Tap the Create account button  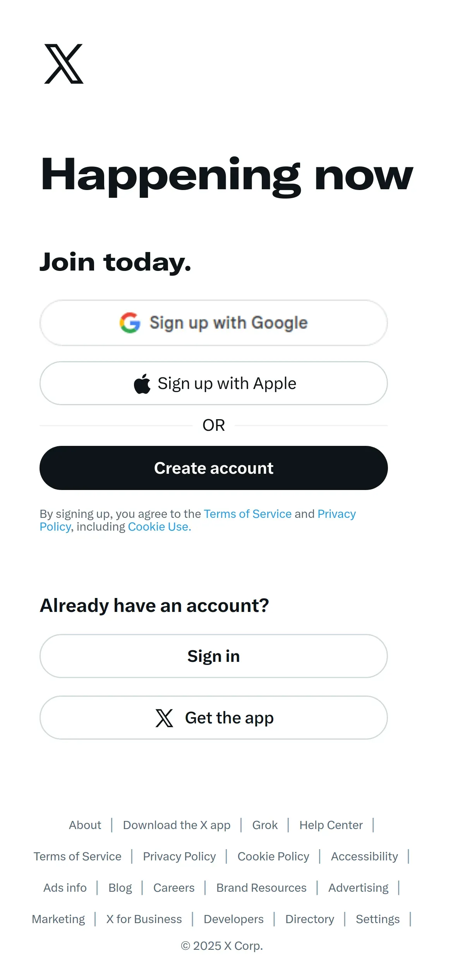pos(214,468)
